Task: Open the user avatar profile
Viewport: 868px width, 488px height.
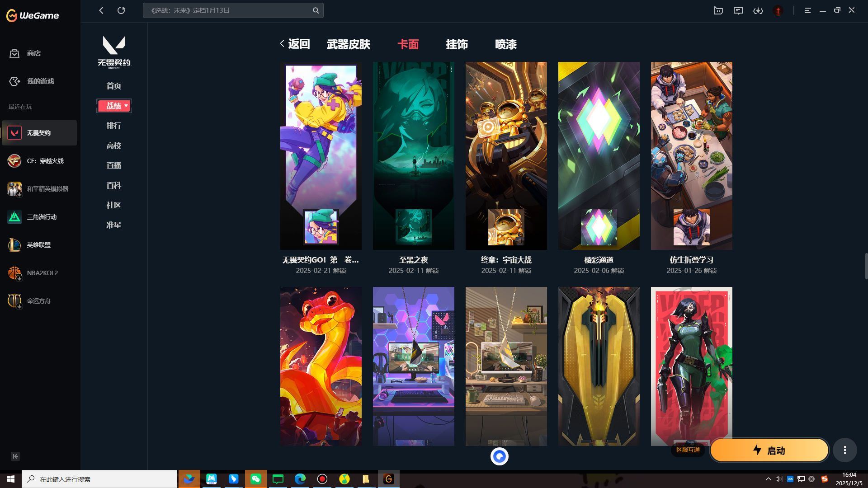Action: point(778,10)
